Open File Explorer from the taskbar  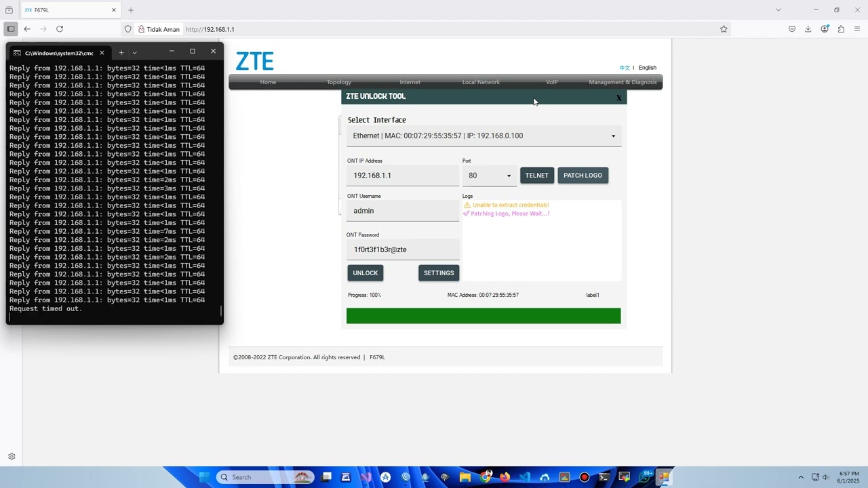pos(465,477)
